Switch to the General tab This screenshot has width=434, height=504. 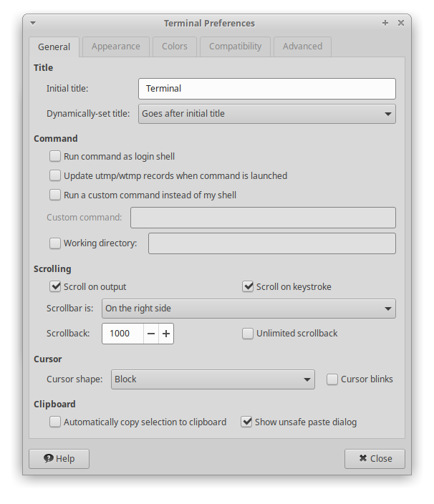(x=54, y=47)
